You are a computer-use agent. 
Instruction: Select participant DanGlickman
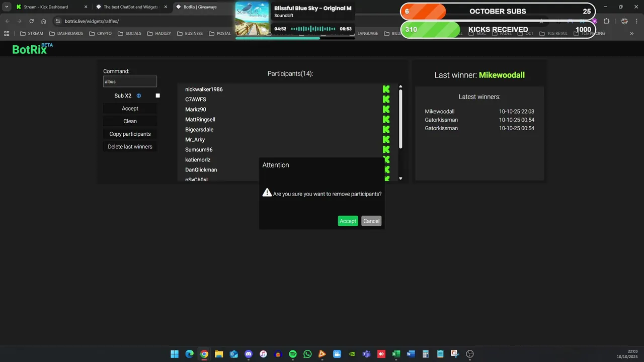[x=201, y=170]
